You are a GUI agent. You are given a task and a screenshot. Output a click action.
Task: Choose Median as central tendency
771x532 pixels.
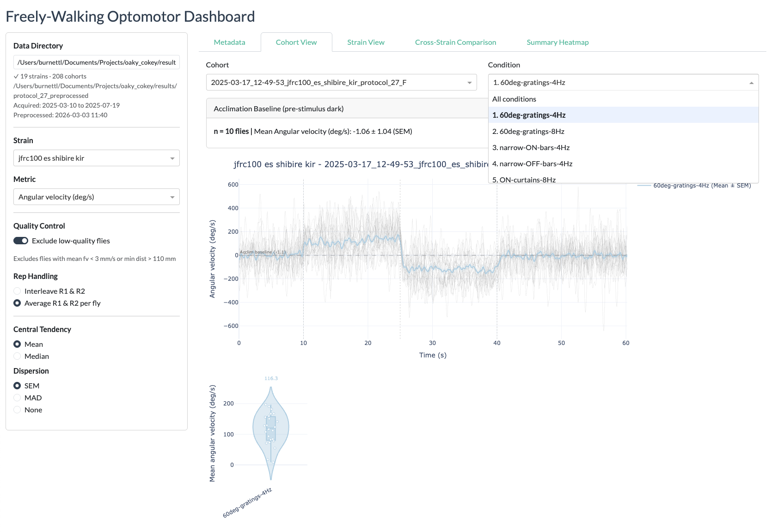tap(17, 356)
